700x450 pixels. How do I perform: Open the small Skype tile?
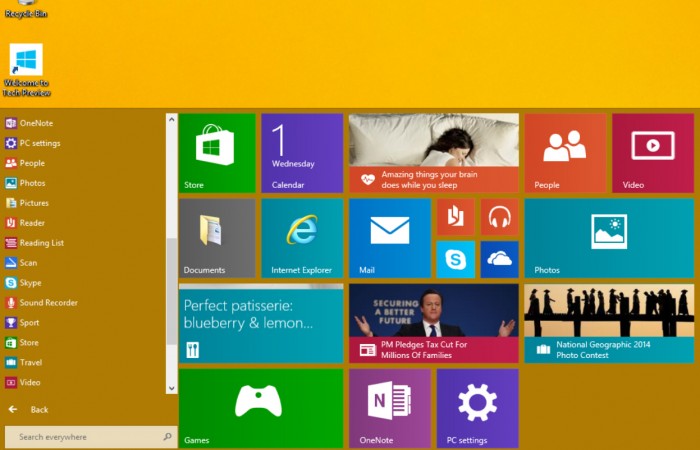[x=455, y=259]
